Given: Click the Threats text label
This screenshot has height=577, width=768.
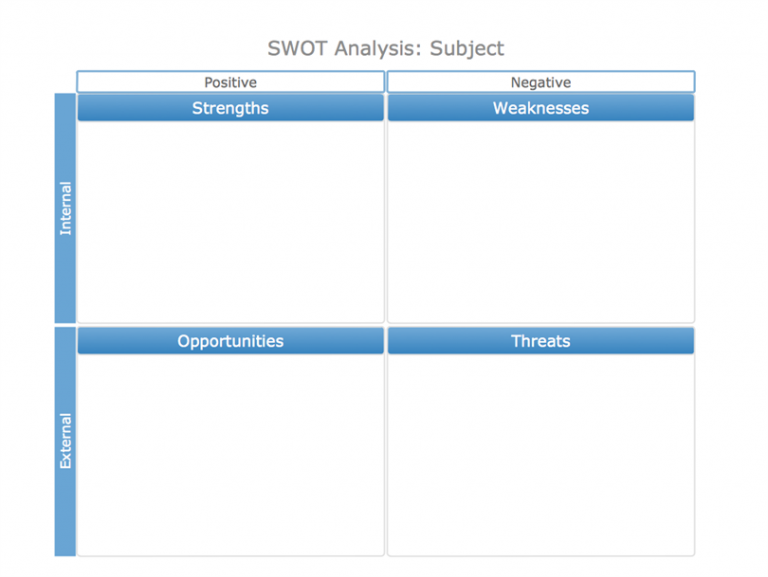Looking at the screenshot, I should pos(541,341).
